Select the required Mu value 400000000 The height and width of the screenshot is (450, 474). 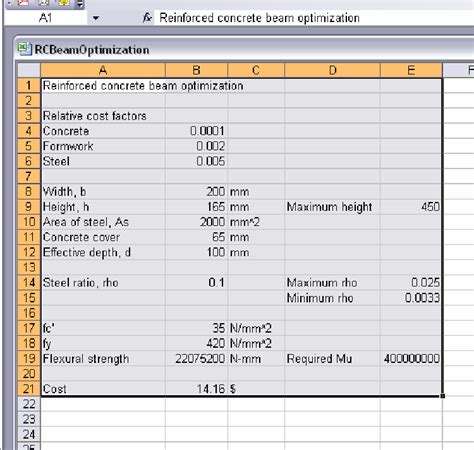point(411,359)
